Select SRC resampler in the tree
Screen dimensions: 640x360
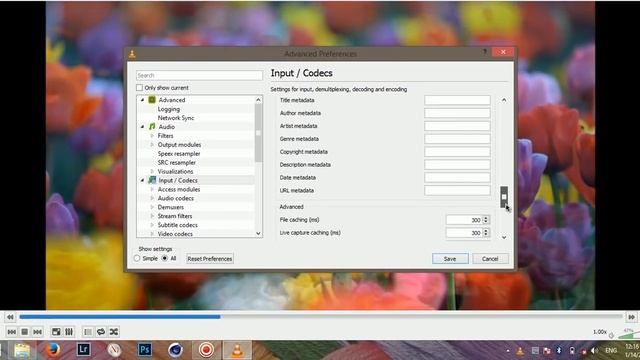pos(177,162)
